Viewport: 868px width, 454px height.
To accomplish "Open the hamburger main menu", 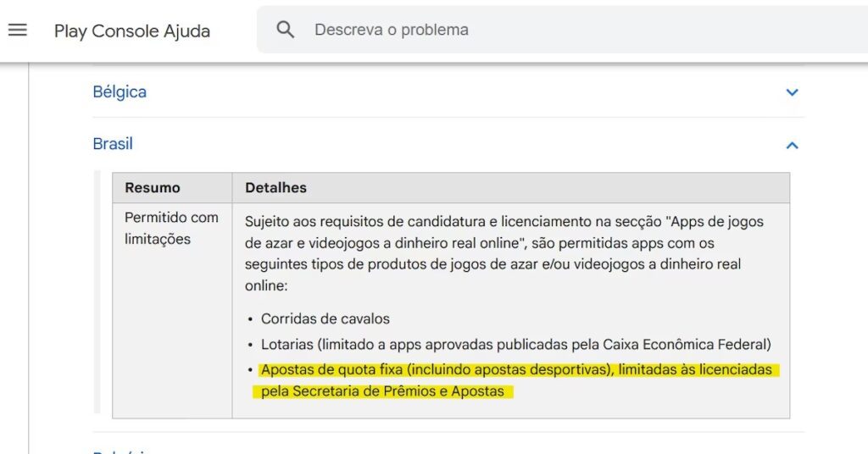I will (x=18, y=30).
